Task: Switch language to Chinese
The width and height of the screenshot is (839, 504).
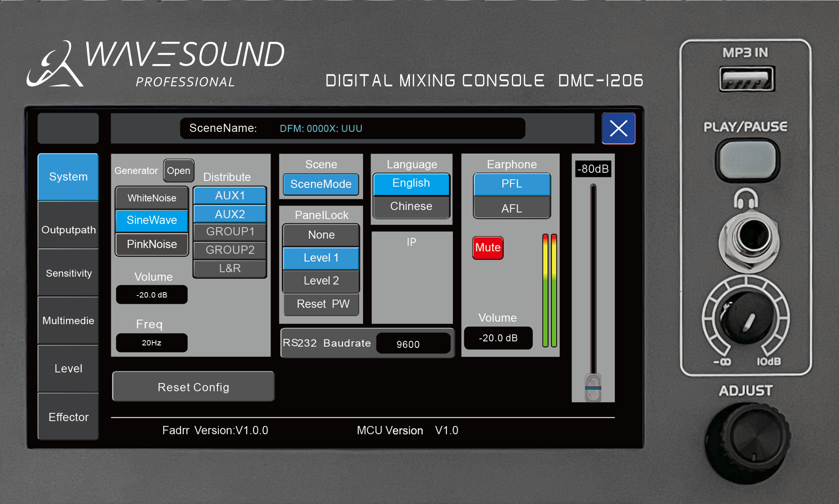Action: [x=411, y=206]
